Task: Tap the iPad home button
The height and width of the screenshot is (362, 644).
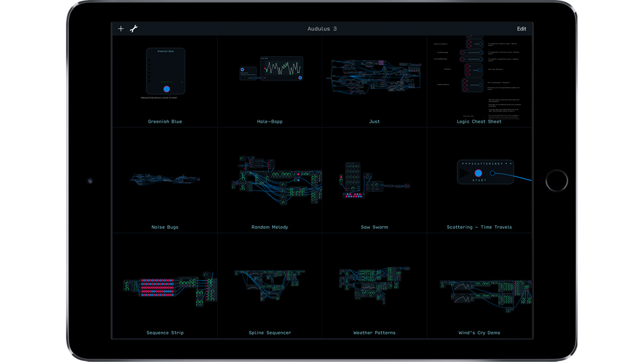Action: (x=557, y=181)
